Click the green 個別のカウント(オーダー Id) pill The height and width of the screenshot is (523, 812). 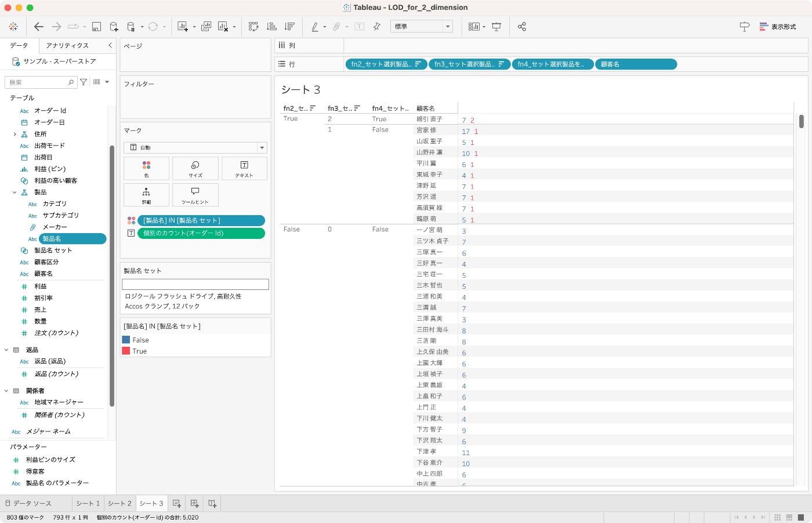coord(201,233)
